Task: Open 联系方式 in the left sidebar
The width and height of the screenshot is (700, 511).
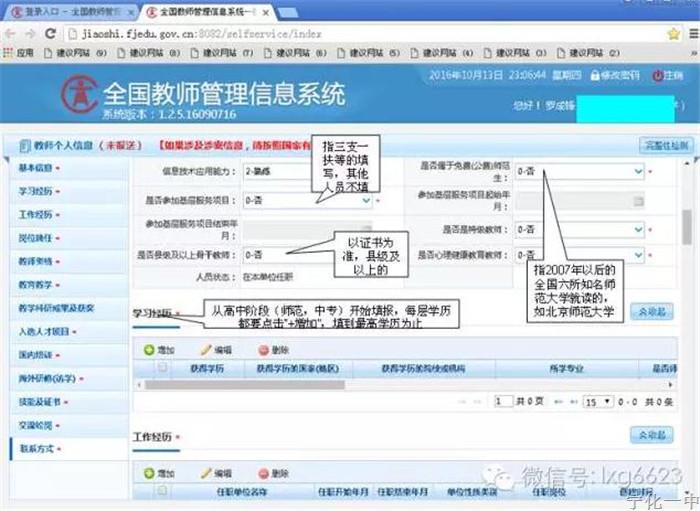Action: (x=68, y=449)
